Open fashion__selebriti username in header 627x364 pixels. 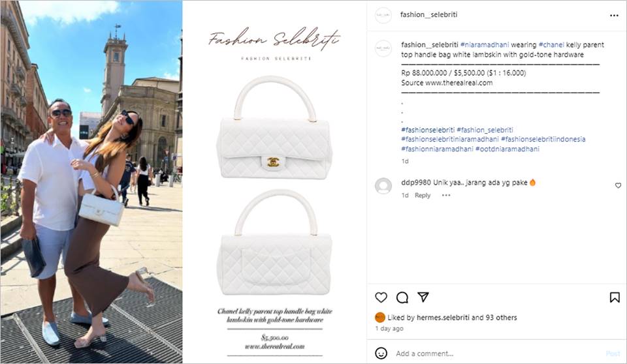428,15
